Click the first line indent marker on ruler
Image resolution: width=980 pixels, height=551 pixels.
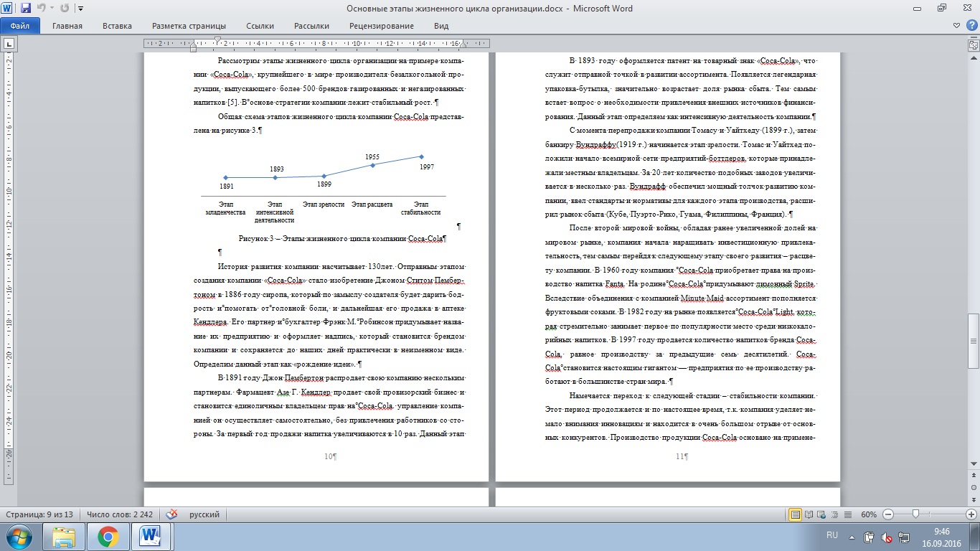(x=217, y=40)
